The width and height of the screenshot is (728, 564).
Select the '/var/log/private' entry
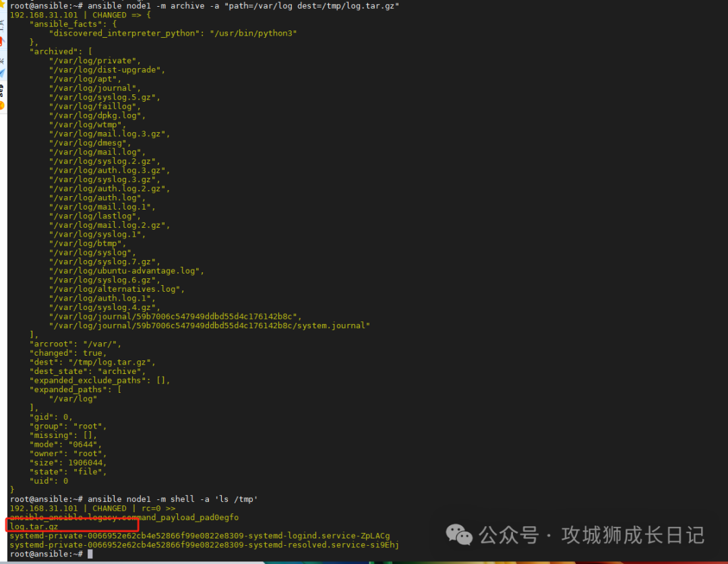point(95,61)
